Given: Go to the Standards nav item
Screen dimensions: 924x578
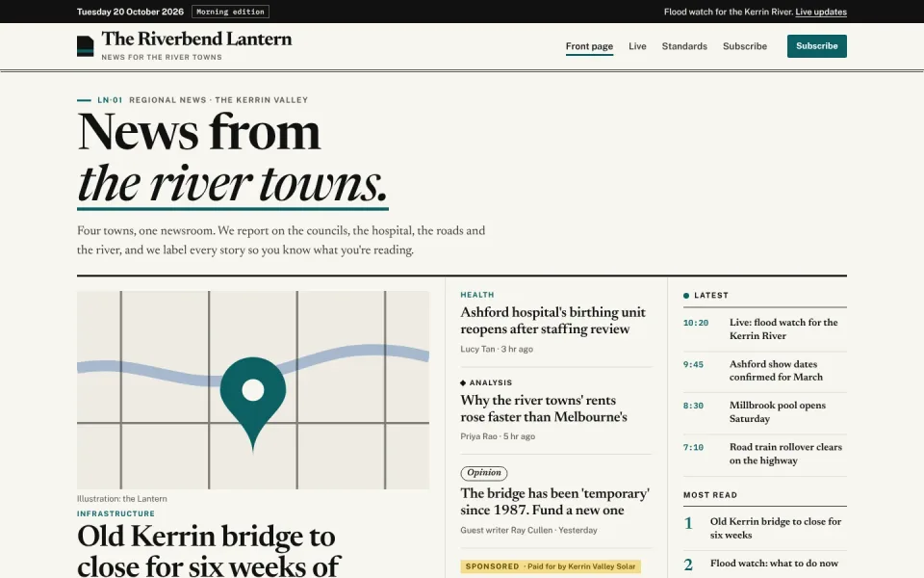Looking at the screenshot, I should point(684,46).
